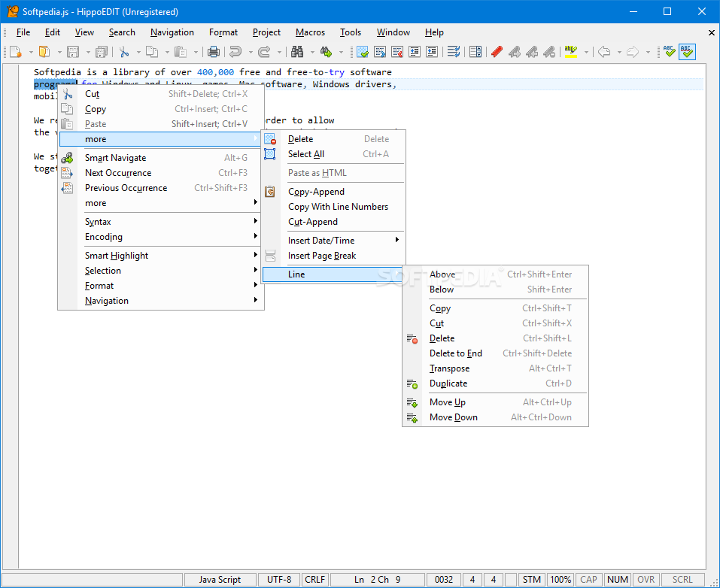Expand the Insert Date/Time submenu

point(333,241)
